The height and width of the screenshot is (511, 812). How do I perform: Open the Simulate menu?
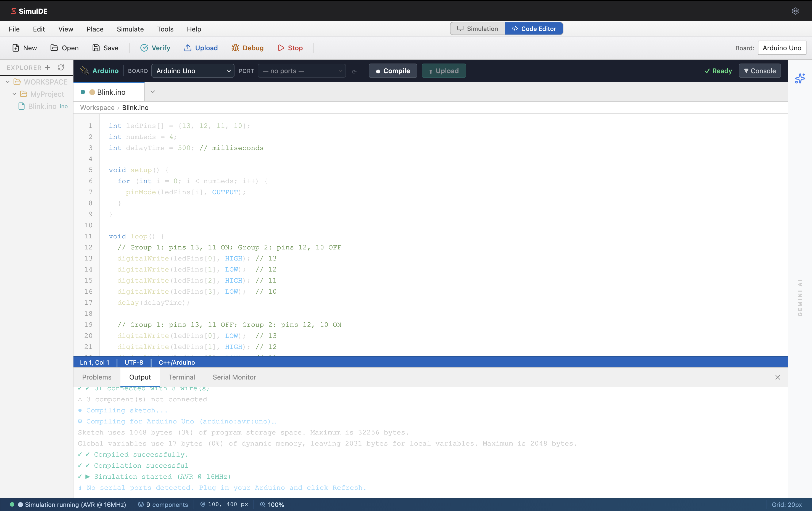[130, 29]
